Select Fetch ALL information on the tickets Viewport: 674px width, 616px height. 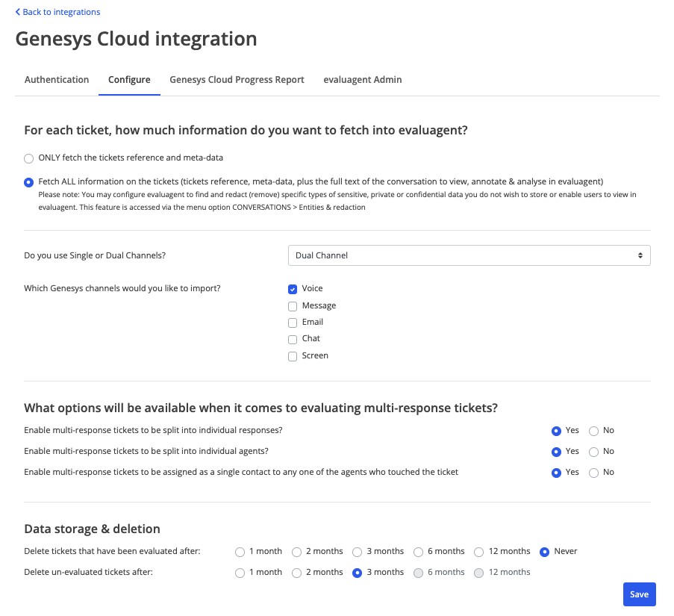click(29, 182)
